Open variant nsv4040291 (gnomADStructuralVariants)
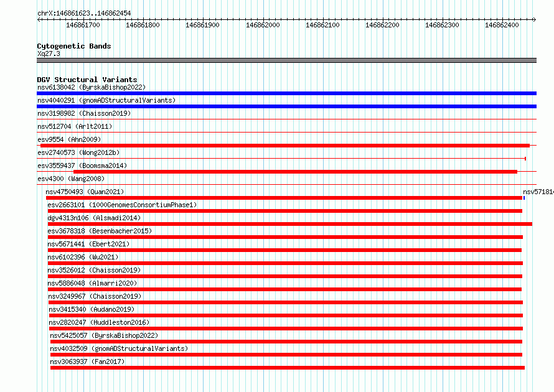The width and height of the screenshot is (554, 392). tap(106, 100)
